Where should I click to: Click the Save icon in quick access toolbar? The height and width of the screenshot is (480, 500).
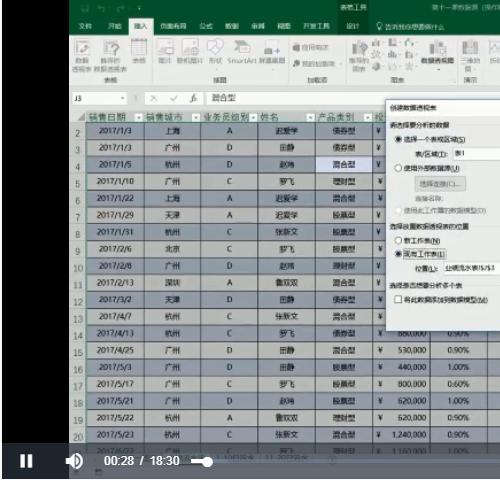pyautogui.click(x=85, y=8)
